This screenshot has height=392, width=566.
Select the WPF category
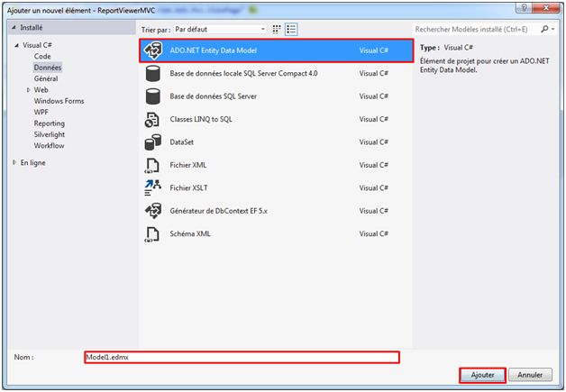pyautogui.click(x=41, y=113)
